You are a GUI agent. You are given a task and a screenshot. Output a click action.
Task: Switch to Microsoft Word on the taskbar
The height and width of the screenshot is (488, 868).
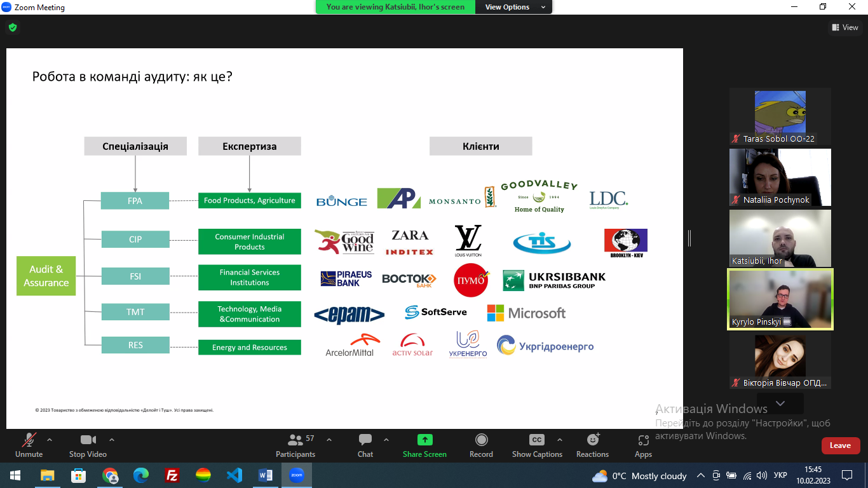coord(266,475)
